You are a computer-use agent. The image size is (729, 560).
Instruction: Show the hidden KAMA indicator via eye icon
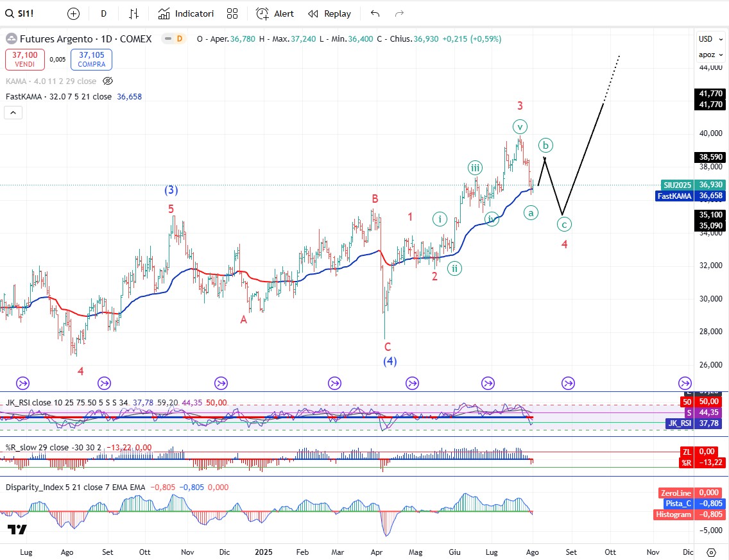point(108,81)
